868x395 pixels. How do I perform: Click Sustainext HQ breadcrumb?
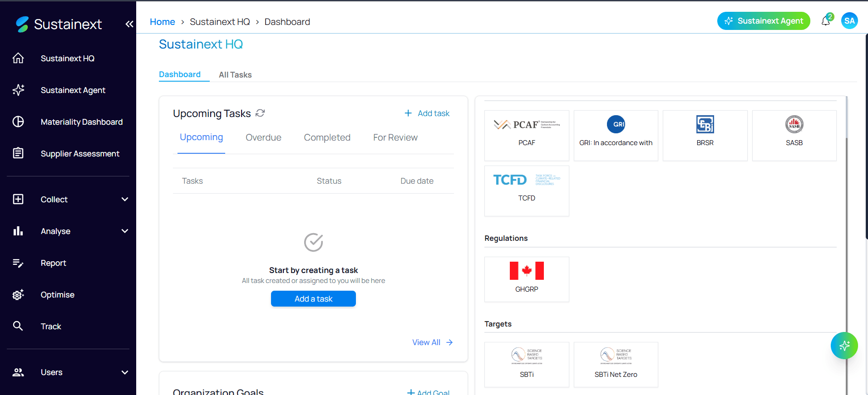click(x=220, y=22)
